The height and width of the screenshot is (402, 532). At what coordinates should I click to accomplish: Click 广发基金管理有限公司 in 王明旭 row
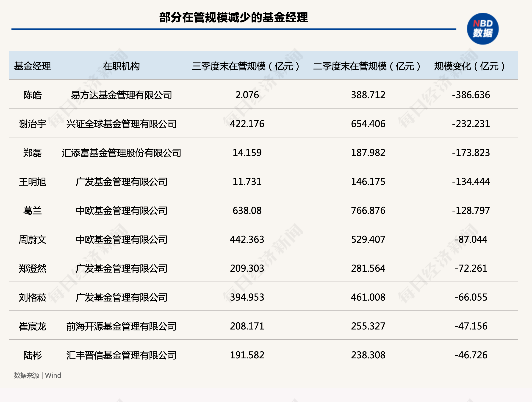[122, 182]
